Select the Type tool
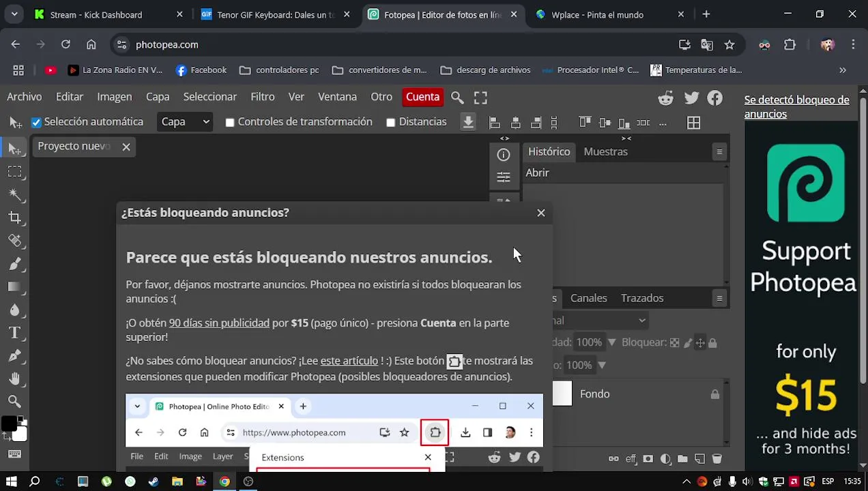868x491 pixels. pyautogui.click(x=14, y=333)
